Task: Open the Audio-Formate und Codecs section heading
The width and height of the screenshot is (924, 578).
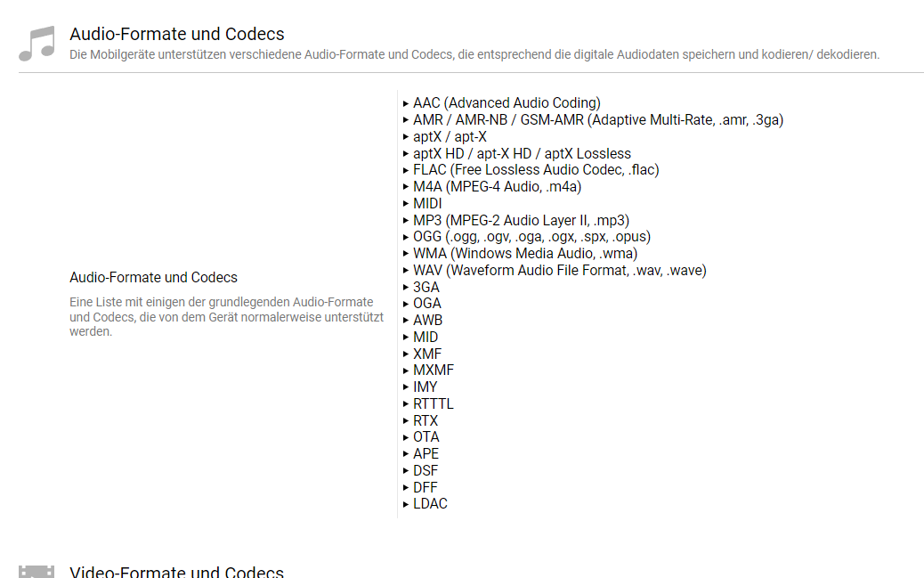Action: (x=177, y=35)
